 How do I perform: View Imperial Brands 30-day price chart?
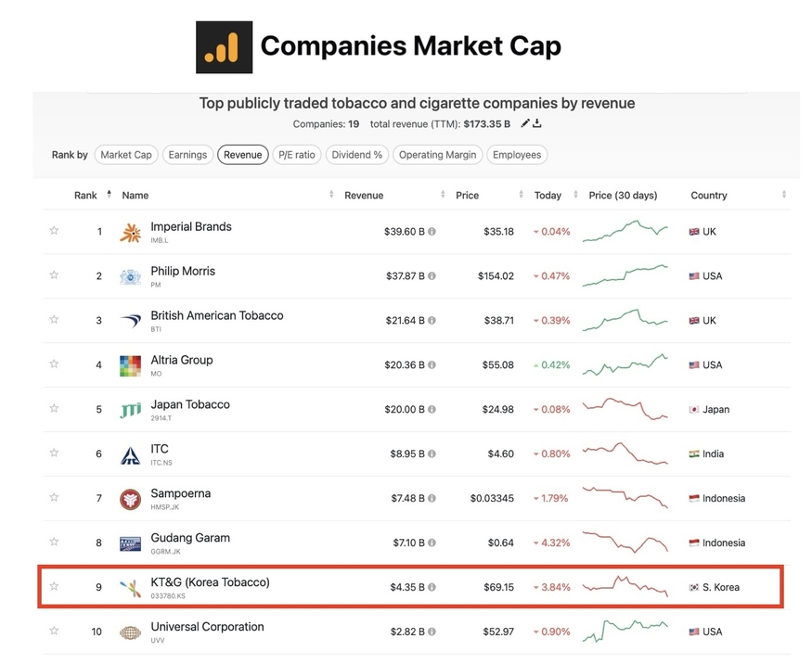(x=625, y=231)
